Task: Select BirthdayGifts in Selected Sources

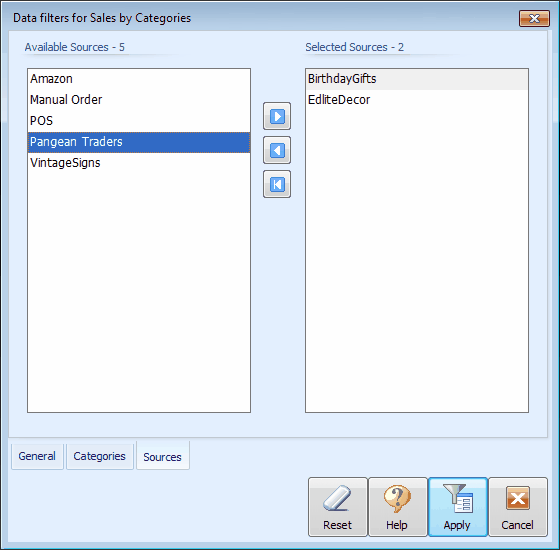Action: point(417,79)
